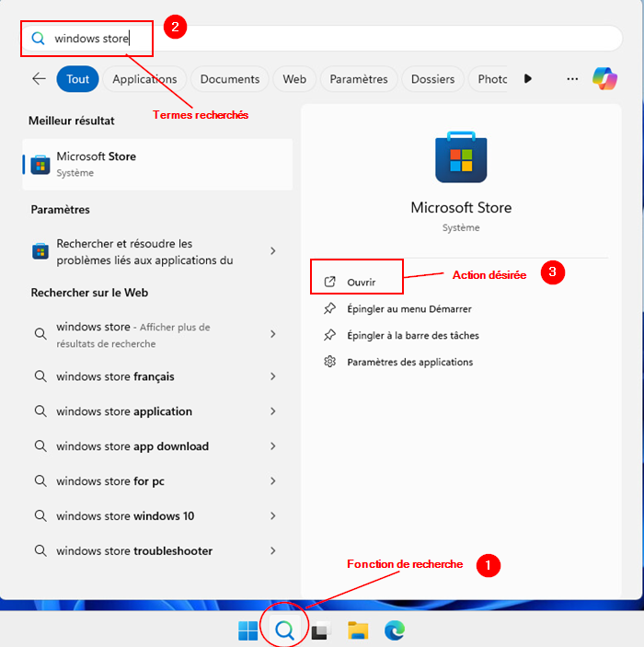Expand chevron for windows store for pc
Image resolution: width=644 pixels, height=647 pixels.
tap(272, 481)
